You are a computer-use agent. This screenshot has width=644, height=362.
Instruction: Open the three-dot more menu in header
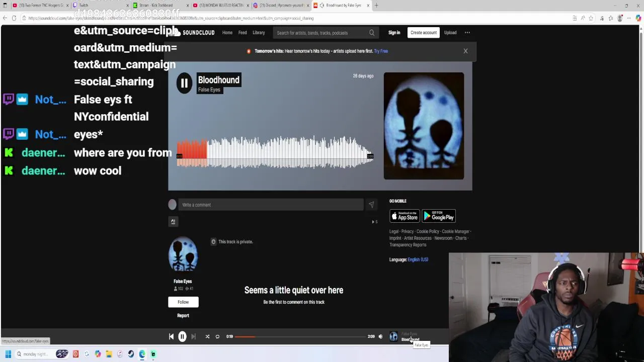(467, 33)
